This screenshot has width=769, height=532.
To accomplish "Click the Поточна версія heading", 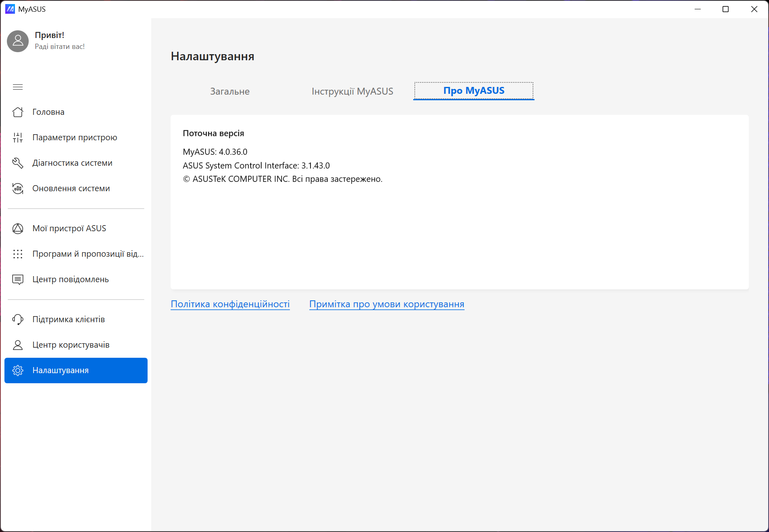I will point(213,133).
